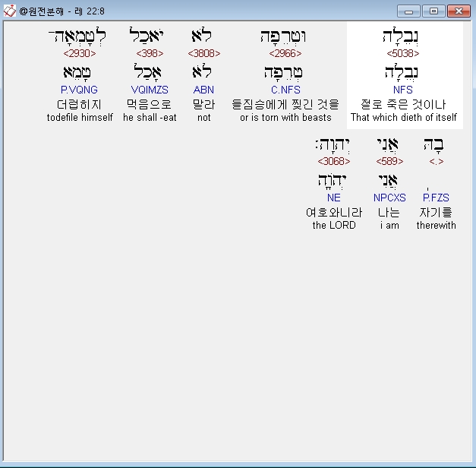This screenshot has width=476, height=468.
Task: Click Strong's number <3808>
Action: click(204, 53)
